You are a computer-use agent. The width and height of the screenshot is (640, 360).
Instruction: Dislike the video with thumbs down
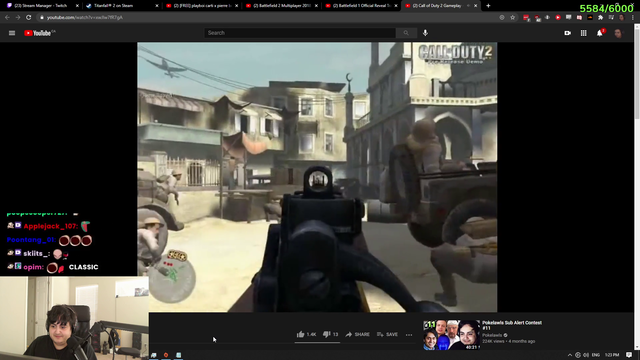pos(330,334)
